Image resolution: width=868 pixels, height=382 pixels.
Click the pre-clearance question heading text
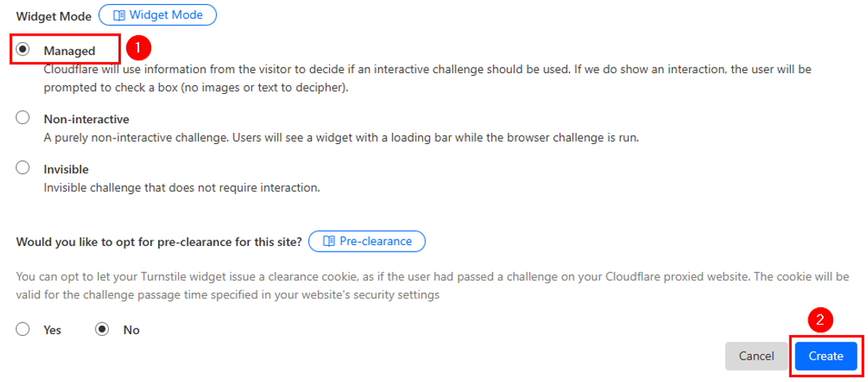tap(159, 242)
